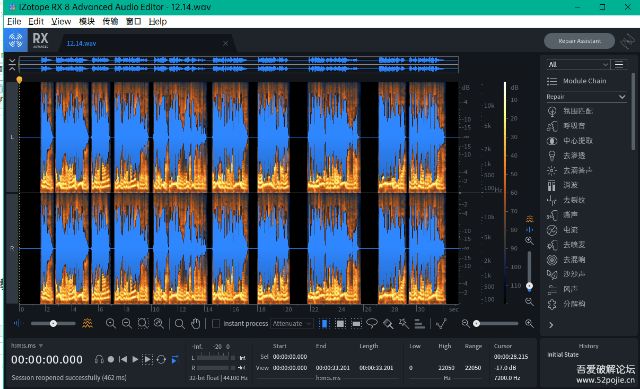
Task: Open the 去喷麦 module
Action: click(574, 245)
